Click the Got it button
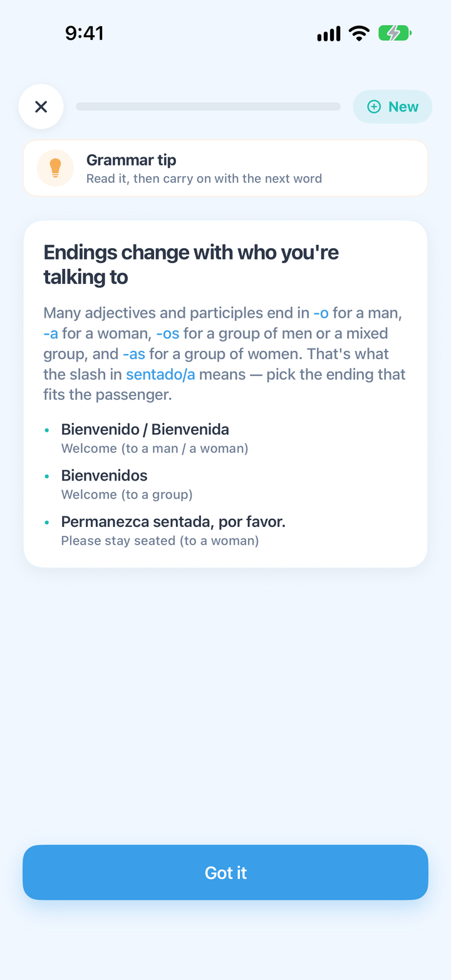Screen dimensions: 451x980 [x=225, y=872]
